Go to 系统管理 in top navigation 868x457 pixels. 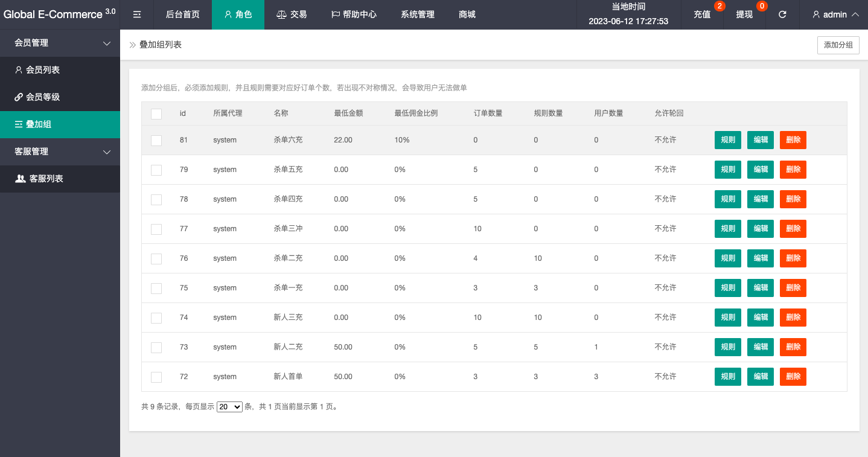tap(417, 14)
